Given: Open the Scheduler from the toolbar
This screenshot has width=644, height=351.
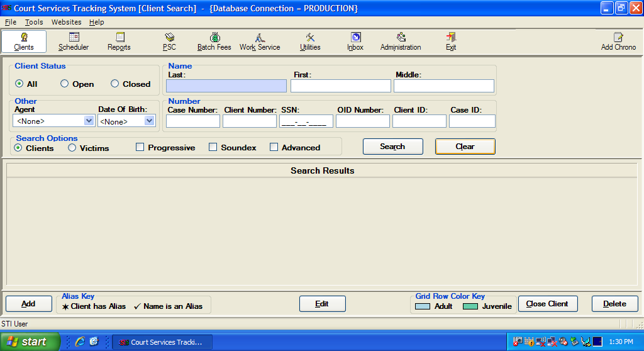Looking at the screenshot, I should point(74,42).
